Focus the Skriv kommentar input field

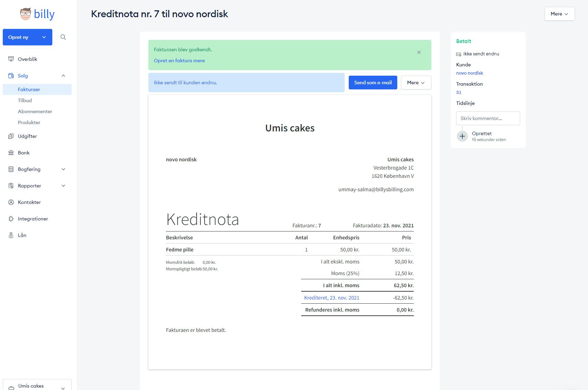coord(488,118)
